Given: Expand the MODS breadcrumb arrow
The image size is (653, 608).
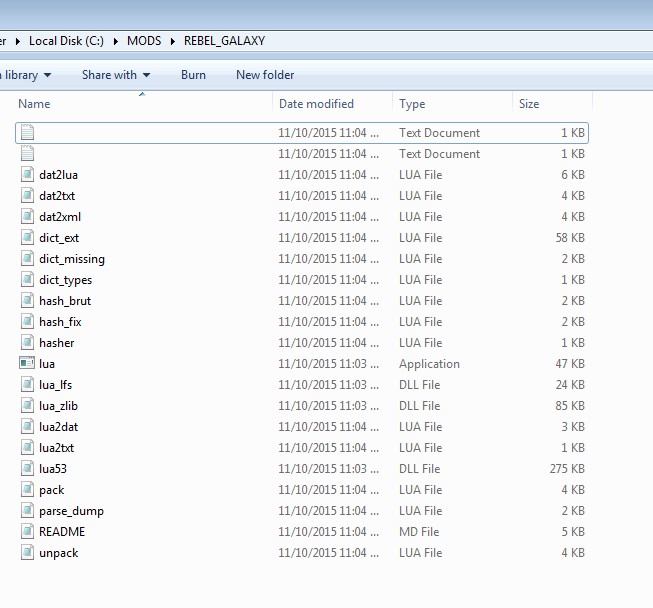Looking at the screenshot, I should click(x=172, y=41).
